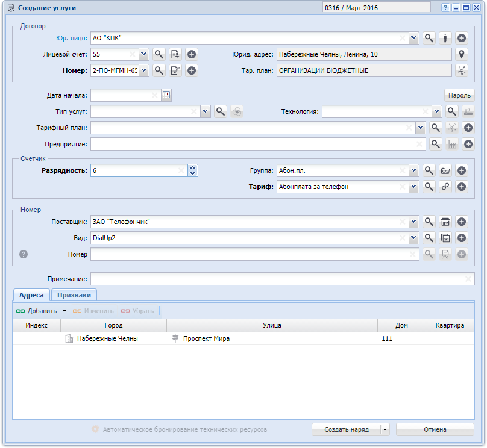
Task: Open type card icon beside Вид
Action: coord(445,238)
